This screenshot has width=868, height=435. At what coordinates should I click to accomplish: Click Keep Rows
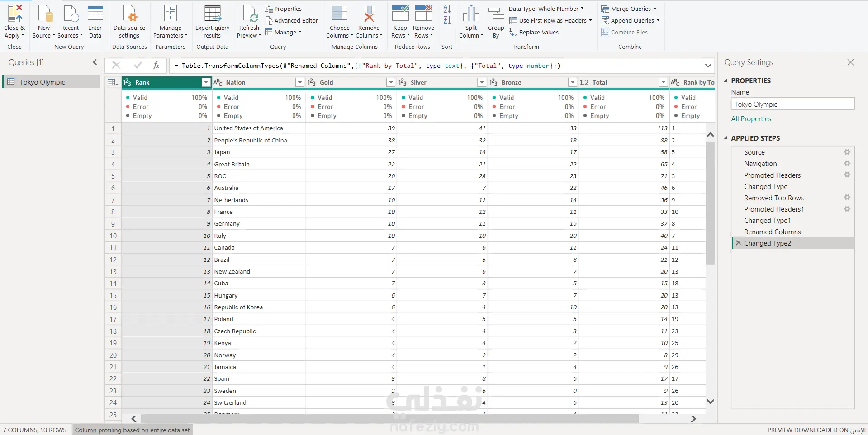pos(400,21)
